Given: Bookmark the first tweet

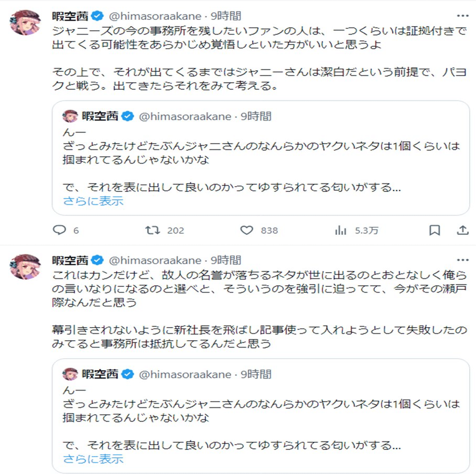Looking at the screenshot, I should 435,230.
